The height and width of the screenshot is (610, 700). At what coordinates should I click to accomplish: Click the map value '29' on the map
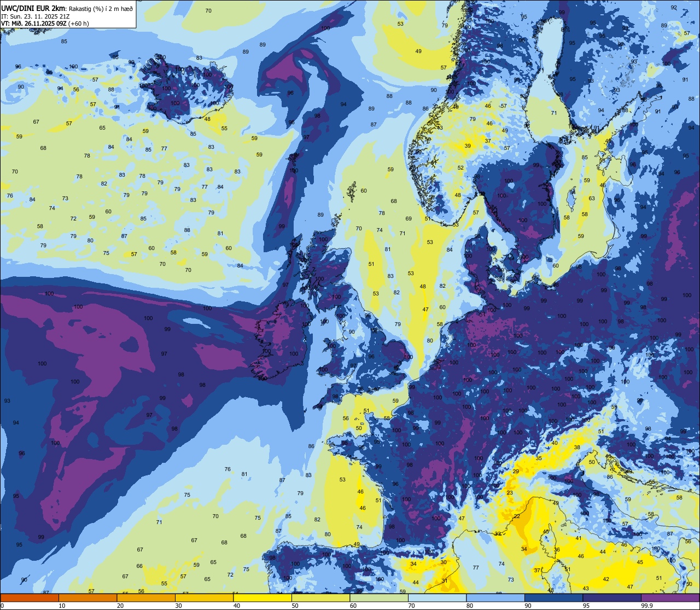pyautogui.click(x=515, y=472)
